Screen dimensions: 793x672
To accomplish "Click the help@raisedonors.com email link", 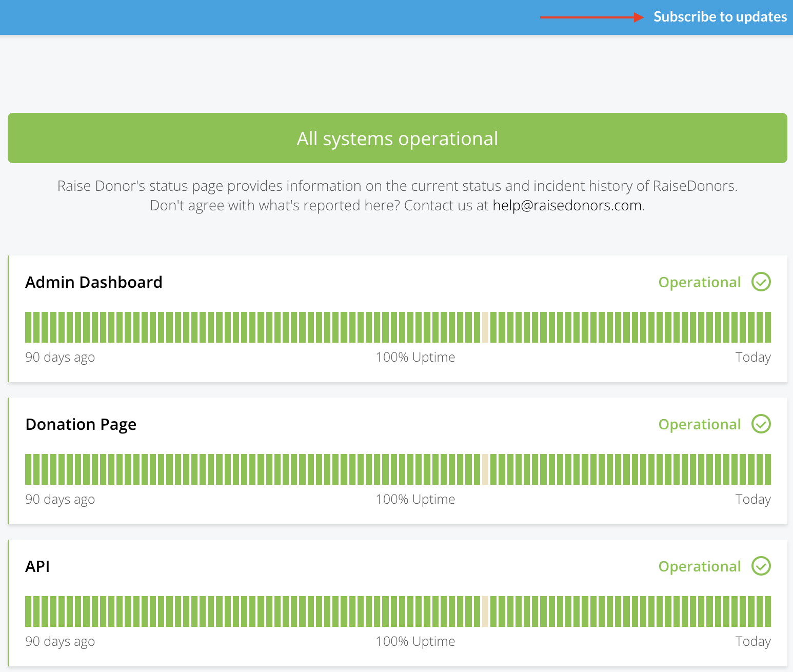I will click(x=567, y=205).
